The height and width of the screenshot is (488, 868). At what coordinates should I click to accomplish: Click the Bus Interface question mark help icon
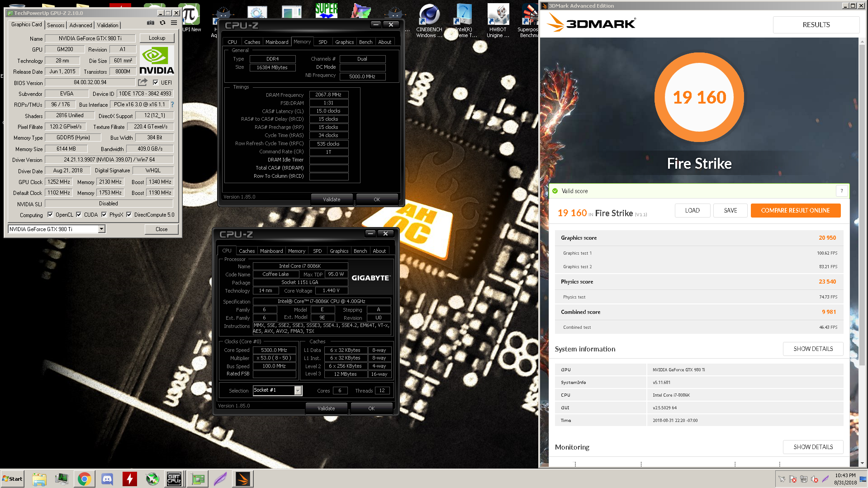tap(172, 104)
